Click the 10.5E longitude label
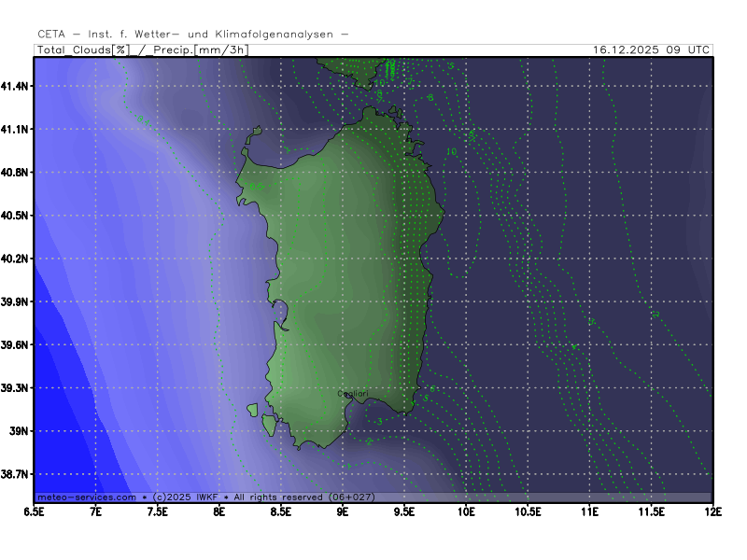Viewport: 747px width, 560px height. (528, 512)
